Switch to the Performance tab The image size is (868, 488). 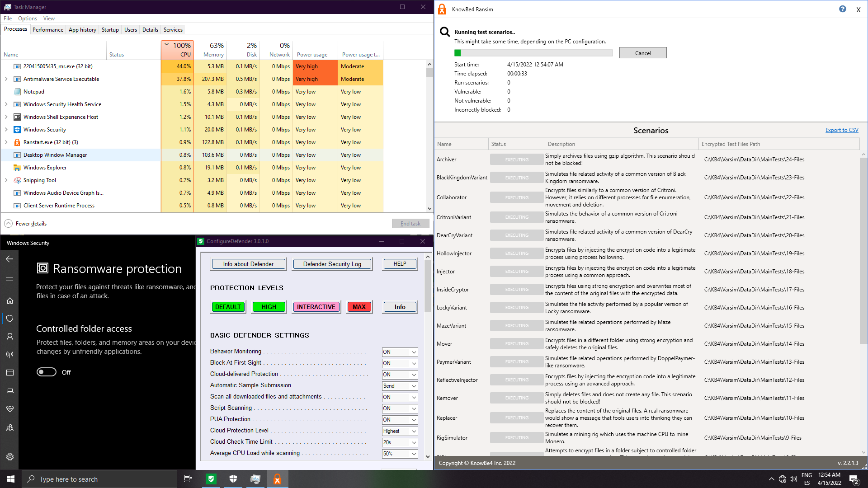pos(47,30)
